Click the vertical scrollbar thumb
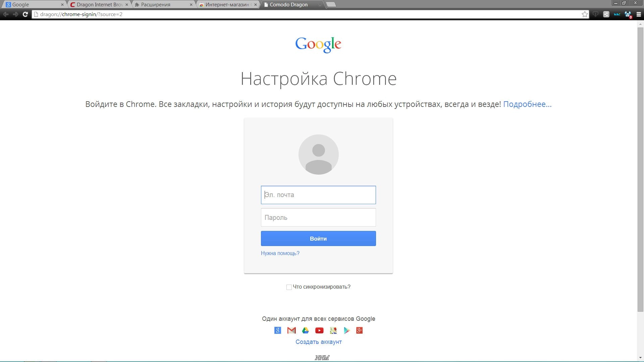 (640, 169)
